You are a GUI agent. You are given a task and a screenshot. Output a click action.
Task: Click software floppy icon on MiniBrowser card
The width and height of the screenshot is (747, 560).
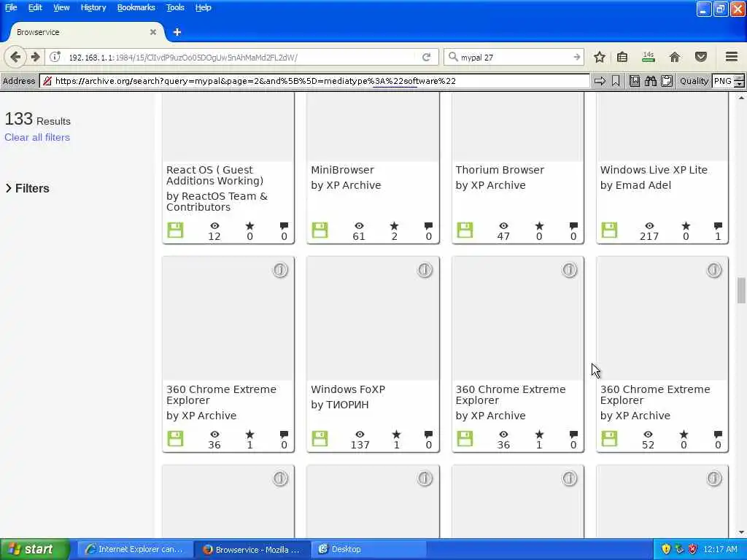pyautogui.click(x=320, y=230)
